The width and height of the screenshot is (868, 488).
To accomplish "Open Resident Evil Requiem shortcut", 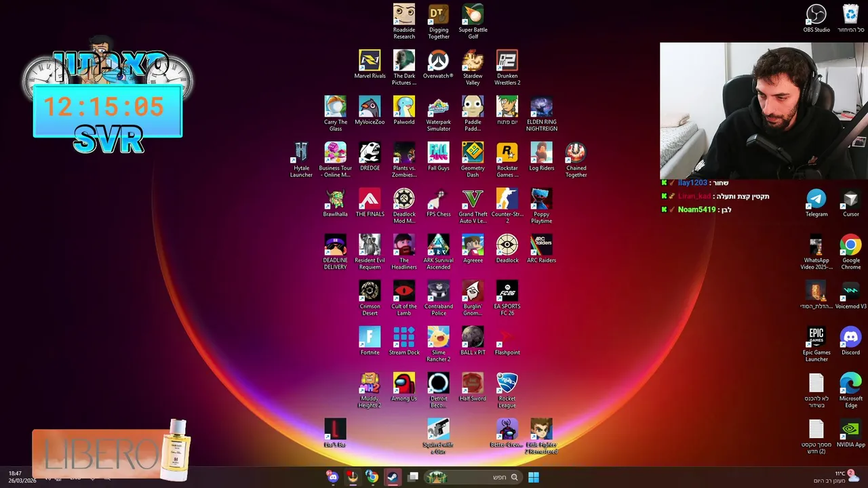I will [370, 252].
